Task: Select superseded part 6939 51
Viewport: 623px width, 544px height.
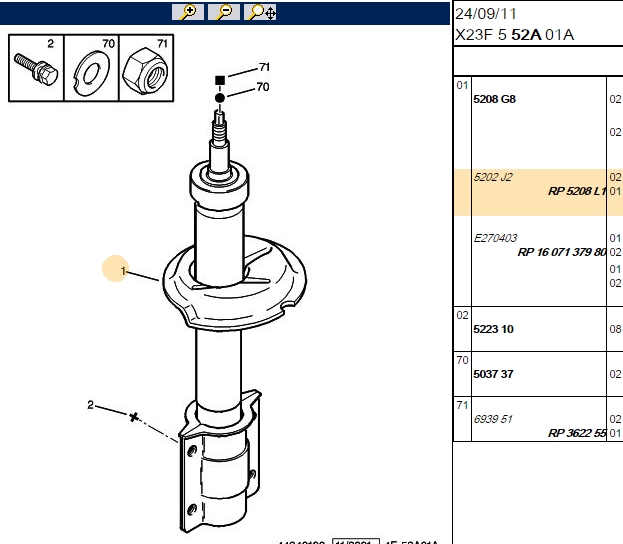Action: click(x=493, y=419)
